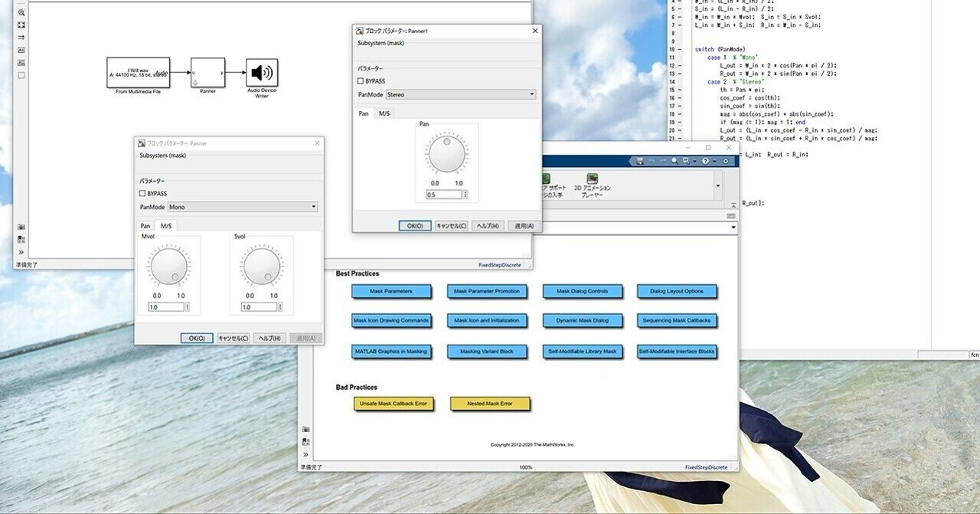Select the From Multimedia File block
The width and height of the screenshot is (980, 514).
click(x=138, y=73)
